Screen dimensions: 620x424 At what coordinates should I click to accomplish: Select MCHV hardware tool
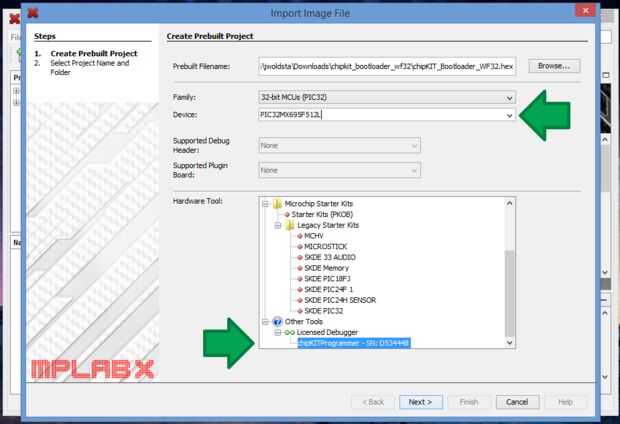[x=314, y=236]
